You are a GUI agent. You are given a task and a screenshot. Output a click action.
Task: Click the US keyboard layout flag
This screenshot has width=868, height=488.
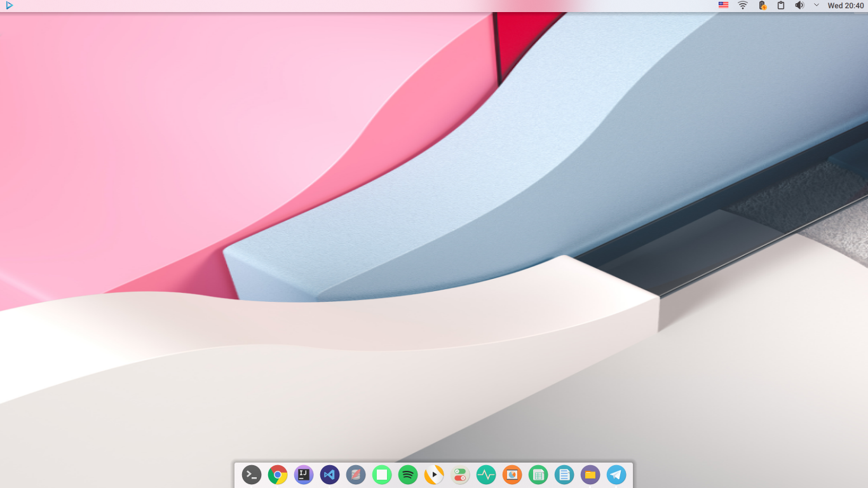[723, 5]
